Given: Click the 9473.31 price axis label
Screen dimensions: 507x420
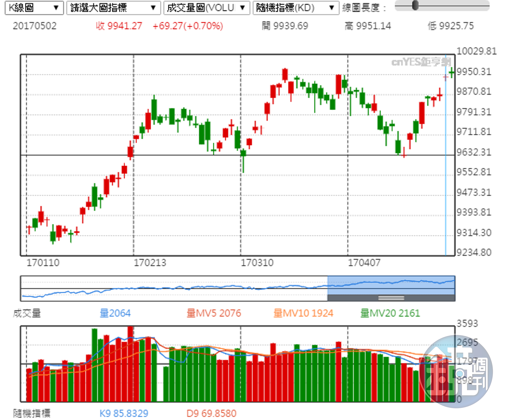Looking at the screenshot, I should click(x=474, y=192).
